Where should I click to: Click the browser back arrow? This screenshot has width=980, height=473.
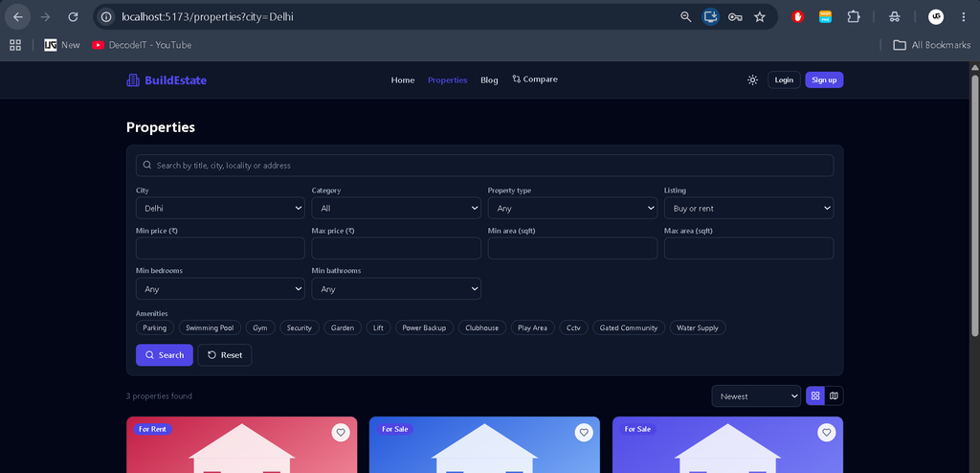point(17,17)
